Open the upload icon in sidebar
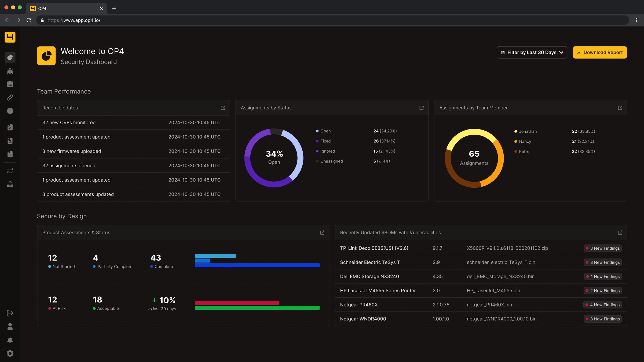Image resolution: width=644 pixels, height=362 pixels. [10, 184]
